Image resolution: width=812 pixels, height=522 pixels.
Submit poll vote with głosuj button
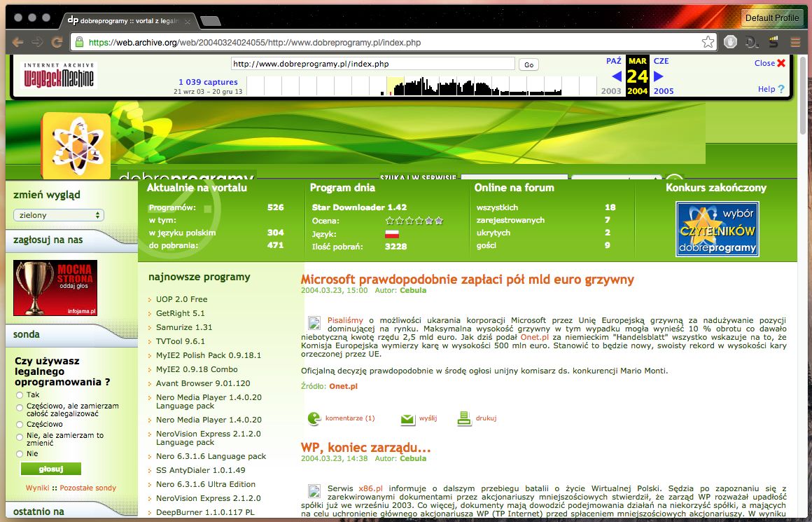(x=50, y=469)
